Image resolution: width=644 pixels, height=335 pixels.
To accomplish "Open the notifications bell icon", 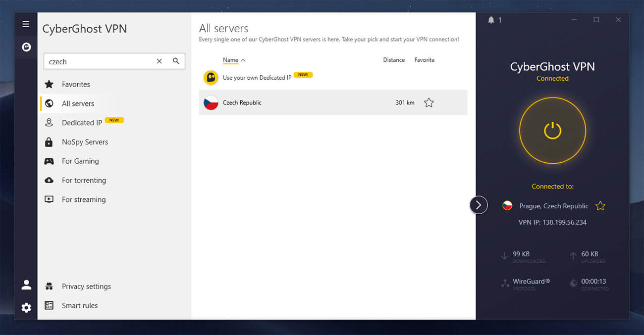I will pos(491,20).
